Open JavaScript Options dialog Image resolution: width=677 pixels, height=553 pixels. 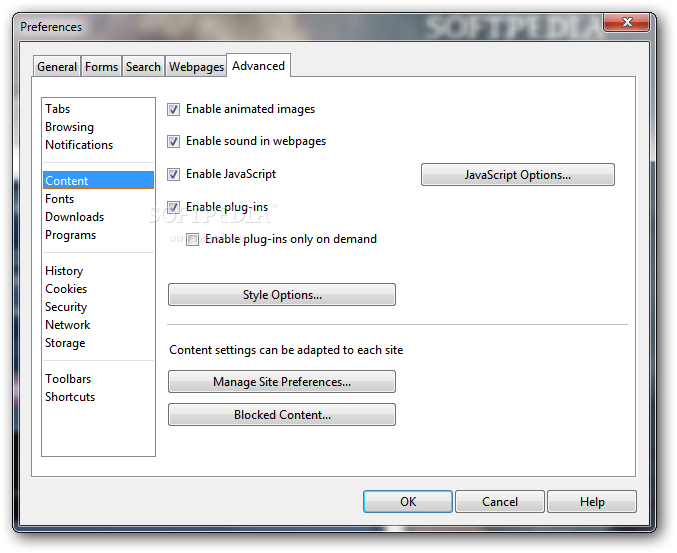(518, 174)
